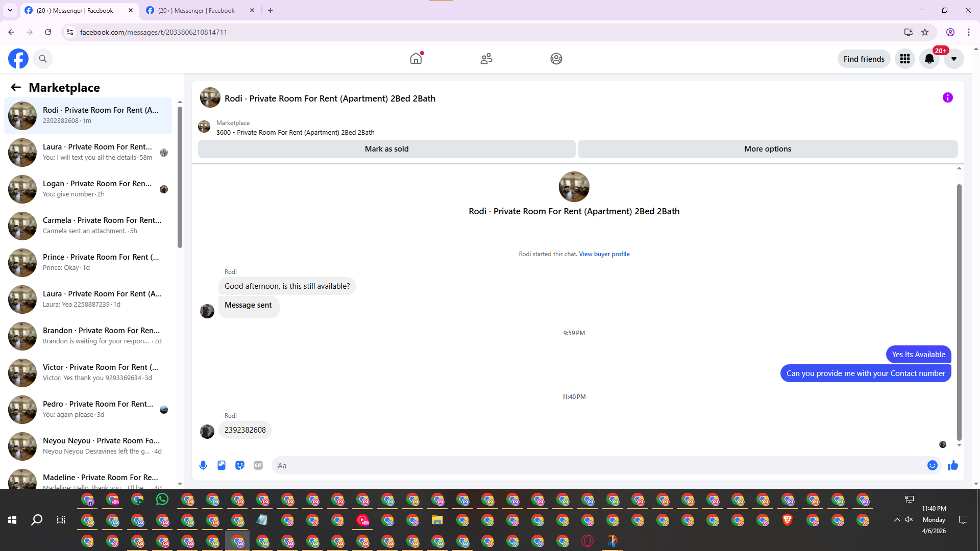Click Rodi's listing photo in chat header
The width and height of the screenshot is (980, 551).
point(210,97)
